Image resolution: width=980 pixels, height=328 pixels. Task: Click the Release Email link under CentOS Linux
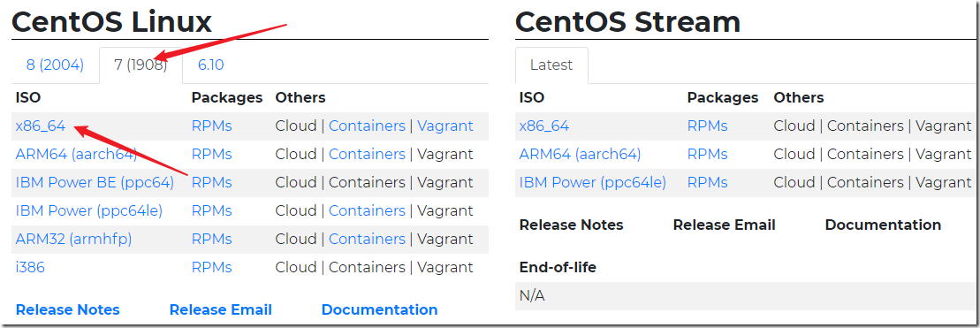tap(221, 310)
